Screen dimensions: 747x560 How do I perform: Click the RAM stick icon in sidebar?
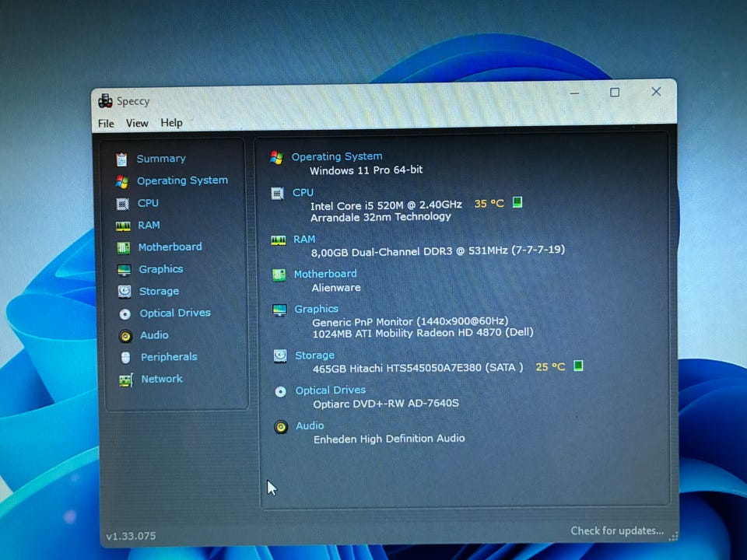123,226
